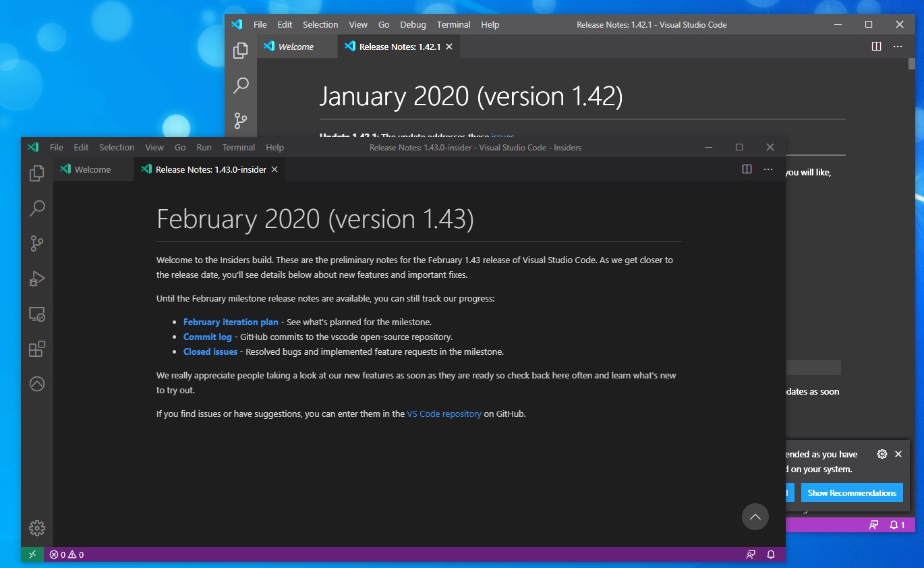
Task: Open the Source Control view
Action: (36, 244)
